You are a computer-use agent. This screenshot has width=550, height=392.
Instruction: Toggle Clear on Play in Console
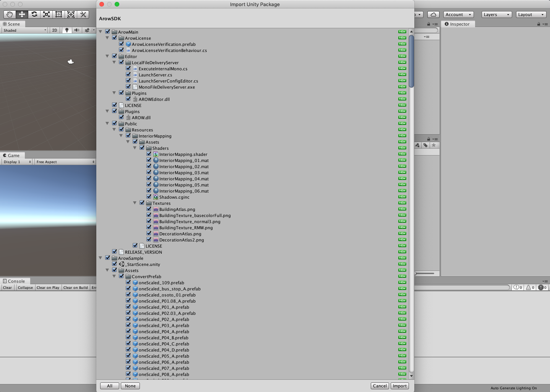click(x=48, y=288)
